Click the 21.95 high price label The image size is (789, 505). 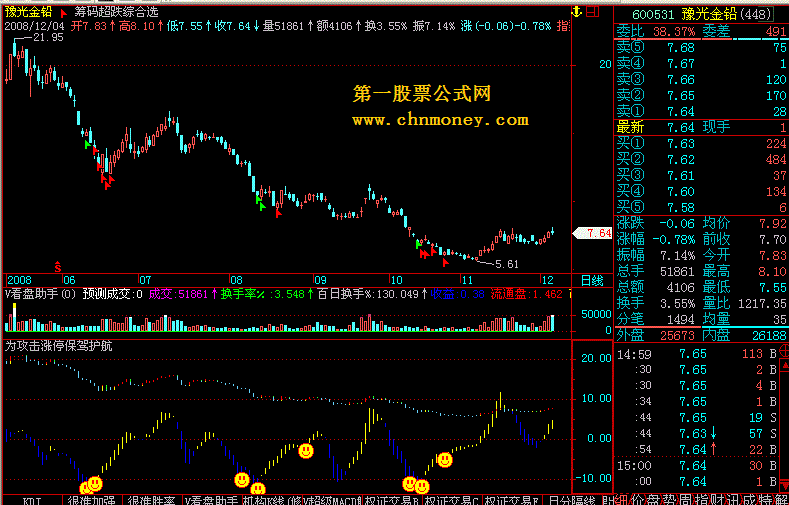click(x=49, y=37)
